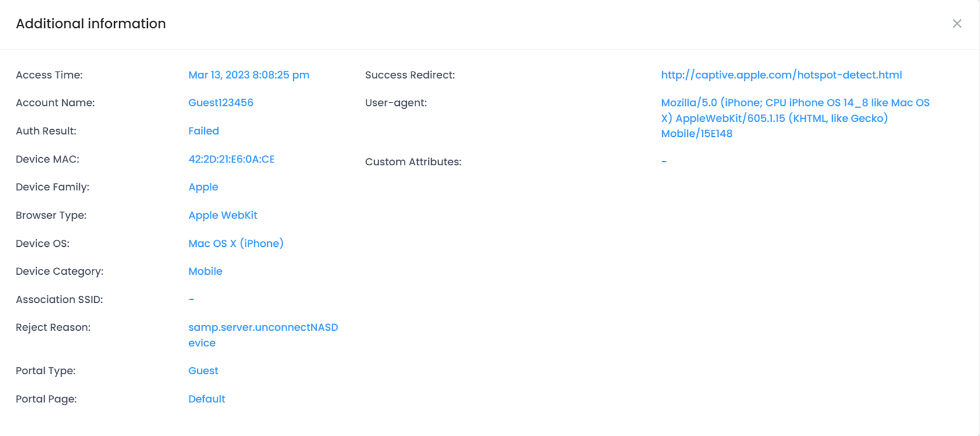Click the Success Redirect label

(x=410, y=75)
